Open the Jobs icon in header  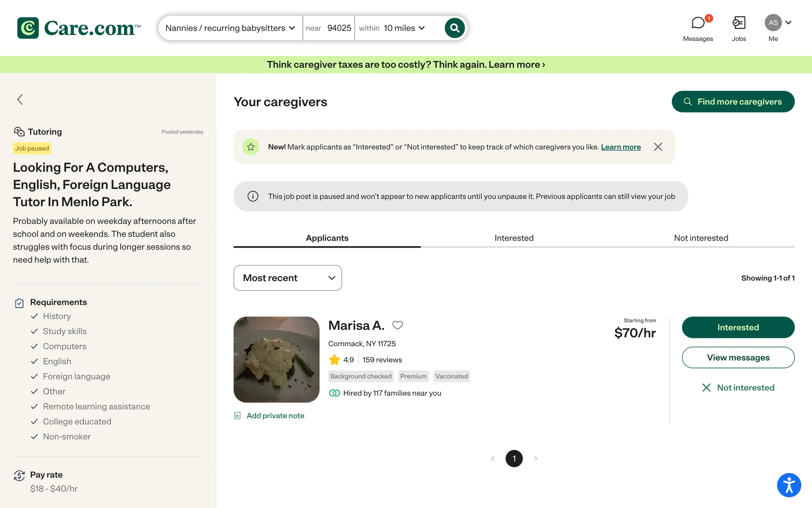[739, 23]
